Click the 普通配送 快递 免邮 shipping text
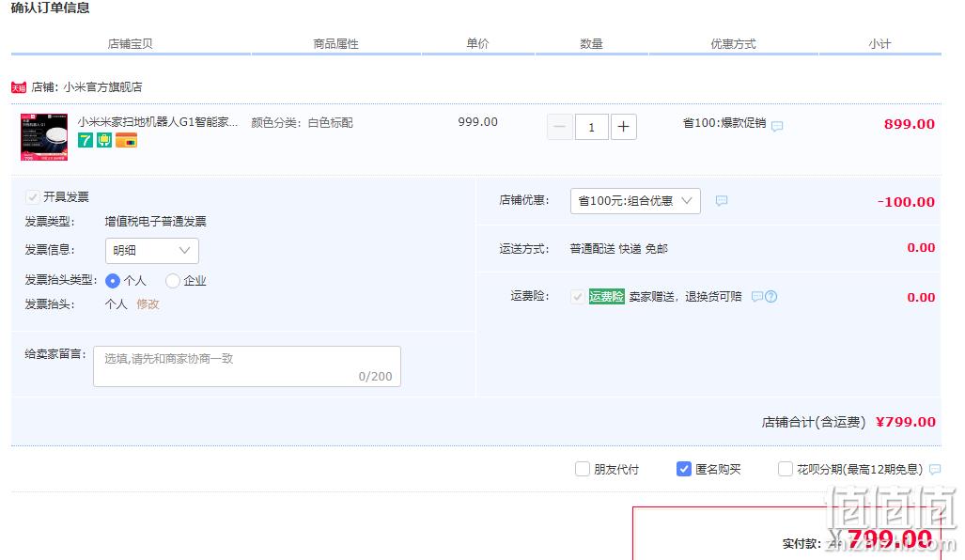Image resolution: width=965 pixels, height=560 pixels. 618,249
